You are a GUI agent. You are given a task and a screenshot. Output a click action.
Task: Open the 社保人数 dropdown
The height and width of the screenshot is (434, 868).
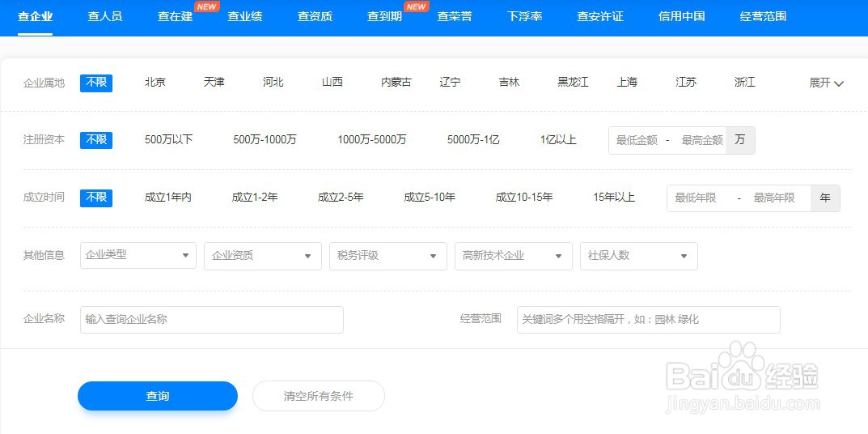639,256
